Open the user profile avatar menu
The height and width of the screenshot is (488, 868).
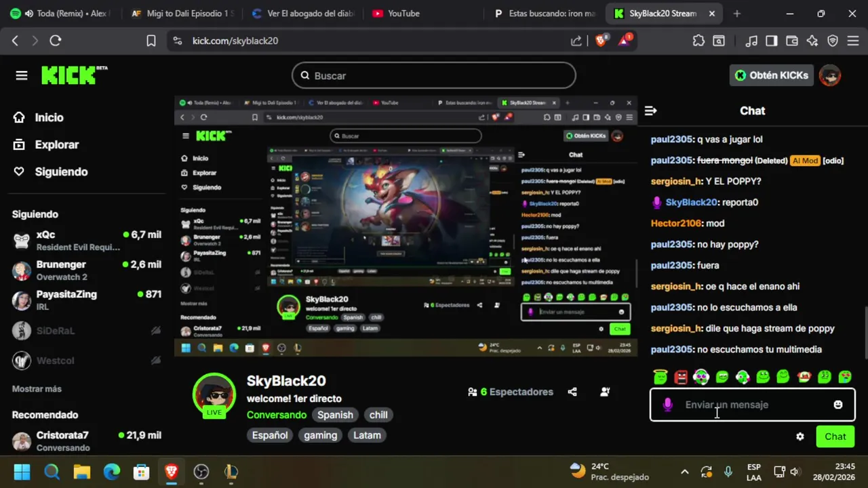point(830,75)
